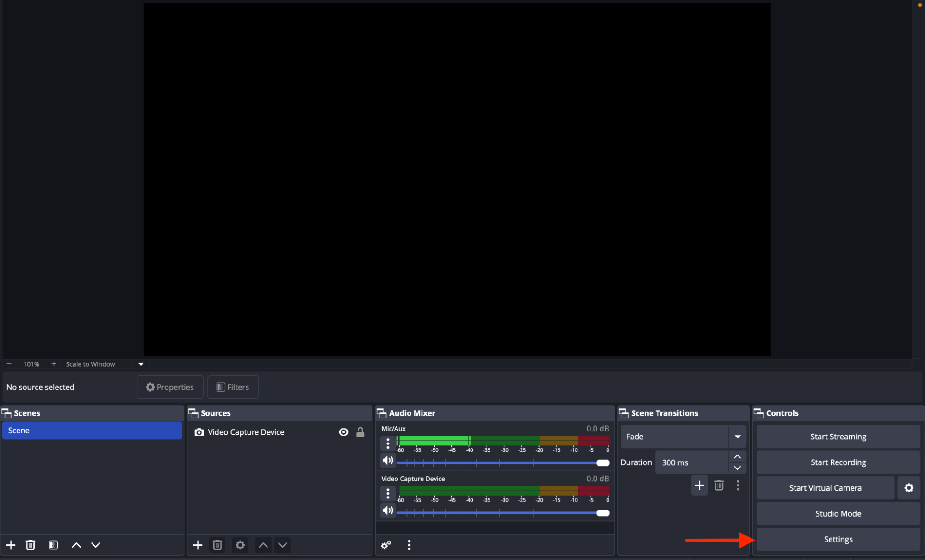Open Settings from Controls panel
The image size is (925, 560).
(838, 540)
